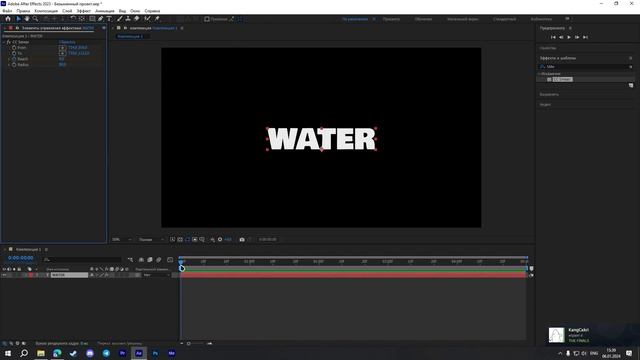Expand the Radius property arrow
The width and height of the screenshot is (640, 360).
point(9,65)
